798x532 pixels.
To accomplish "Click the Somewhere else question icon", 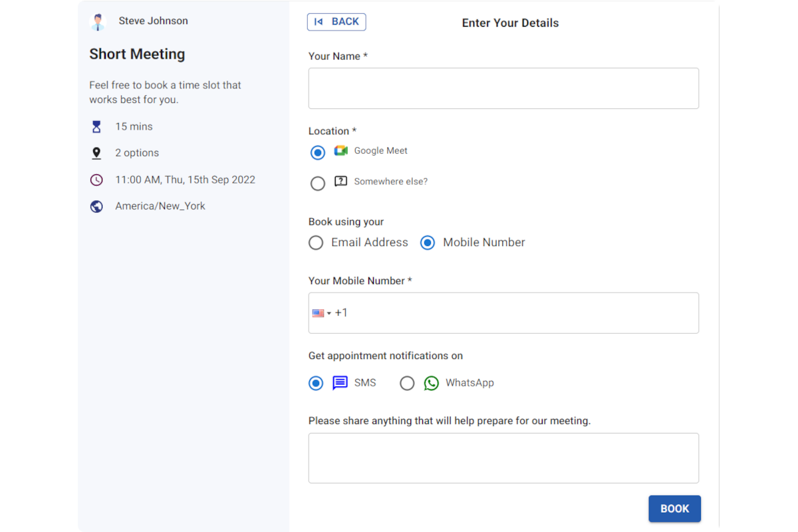I will pos(341,182).
